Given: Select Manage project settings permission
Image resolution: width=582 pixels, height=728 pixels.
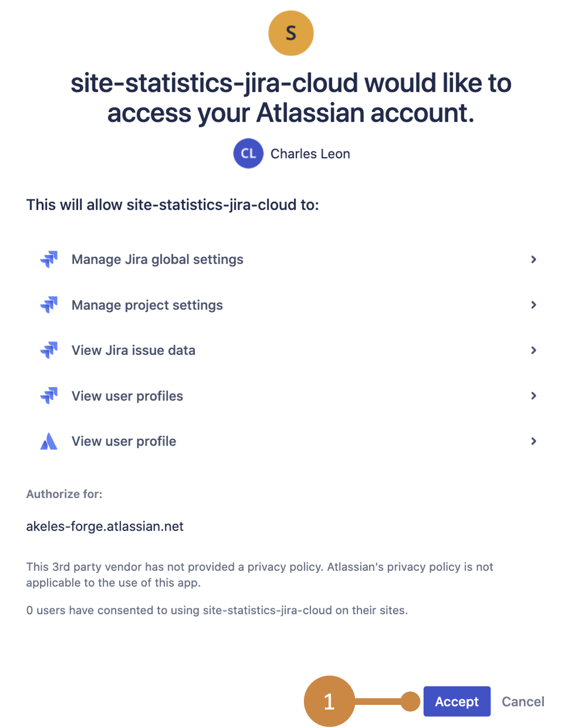Looking at the screenshot, I should pos(147,305).
